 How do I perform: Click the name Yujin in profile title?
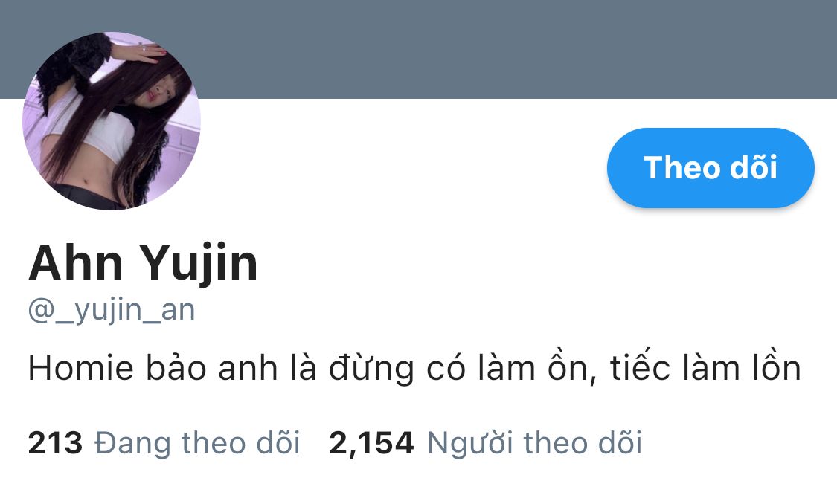(x=199, y=262)
